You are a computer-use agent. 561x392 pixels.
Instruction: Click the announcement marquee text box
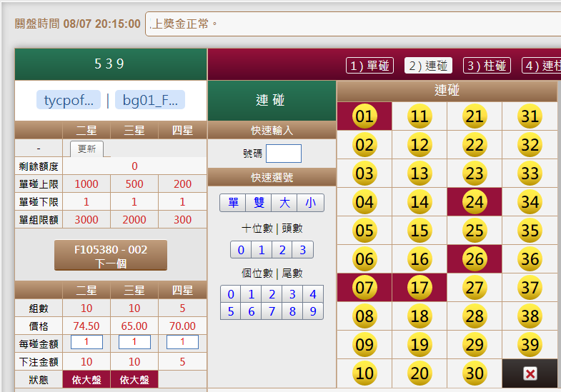[x=353, y=24]
